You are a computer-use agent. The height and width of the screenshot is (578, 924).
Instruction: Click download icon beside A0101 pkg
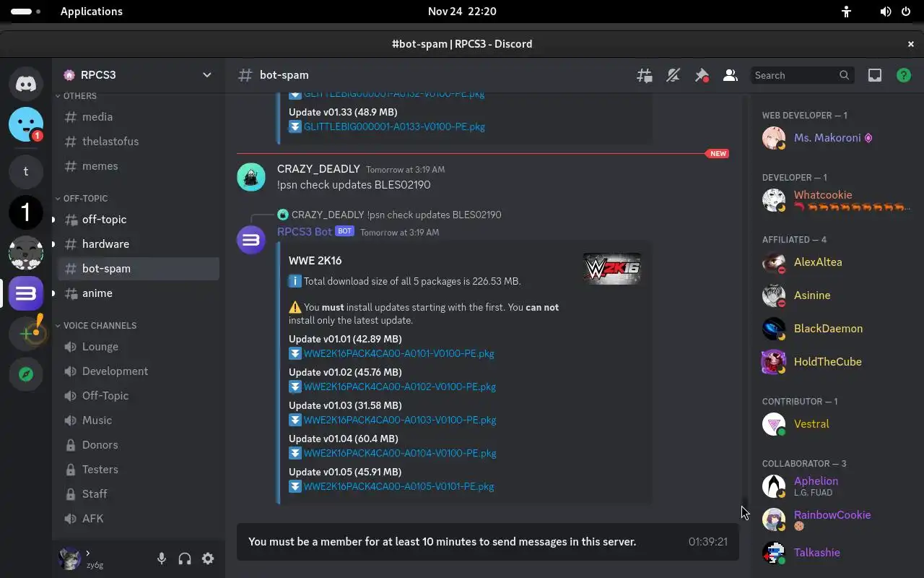[x=295, y=354]
